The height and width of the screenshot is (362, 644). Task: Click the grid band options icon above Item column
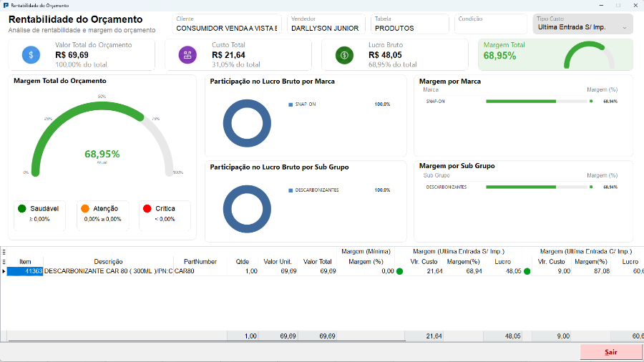pyautogui.click(x=4, y=252)
